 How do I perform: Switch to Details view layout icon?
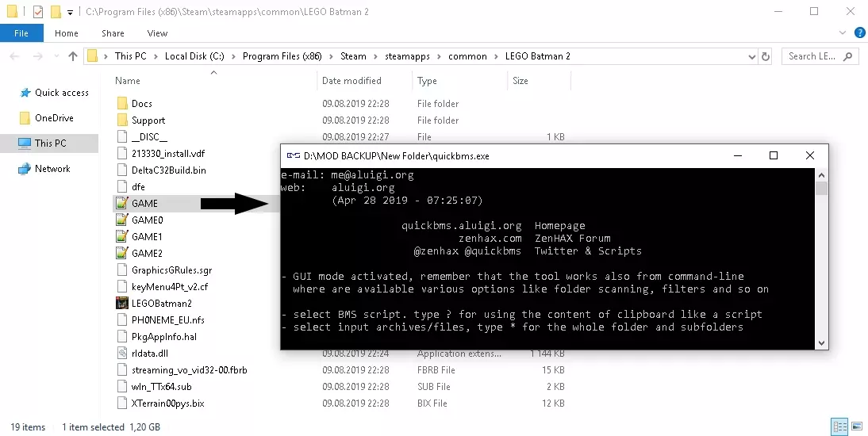840,426
